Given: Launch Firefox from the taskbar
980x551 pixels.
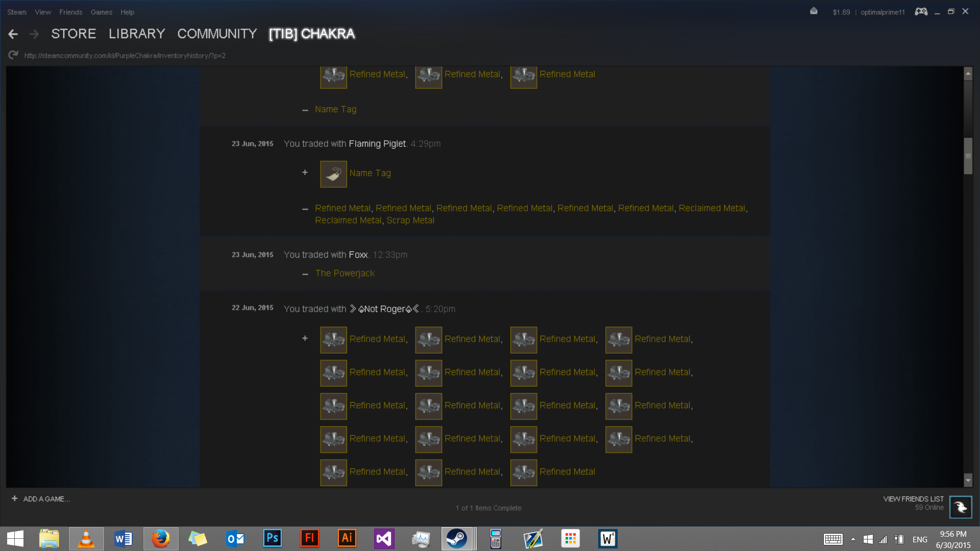Looking at the screenshot, I should tap(161, 539).
